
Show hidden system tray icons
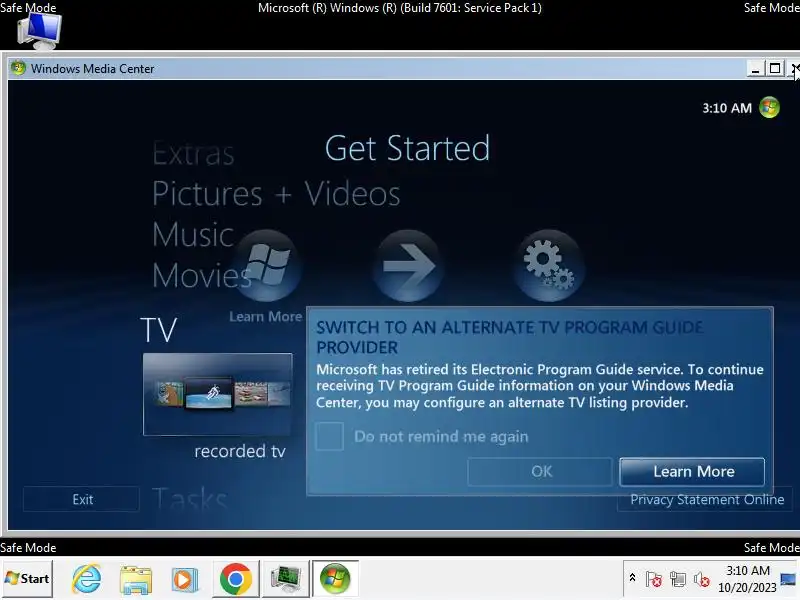(632, 578)
